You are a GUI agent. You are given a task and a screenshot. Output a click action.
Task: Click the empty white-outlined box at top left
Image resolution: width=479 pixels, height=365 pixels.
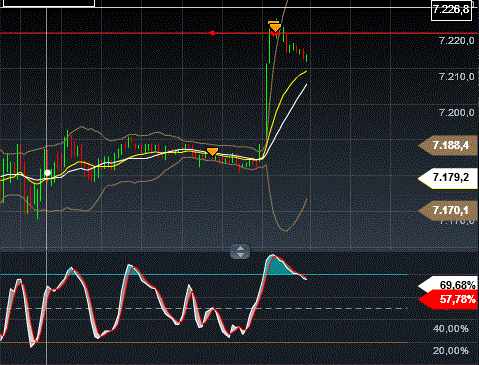(x=49, y=3)
